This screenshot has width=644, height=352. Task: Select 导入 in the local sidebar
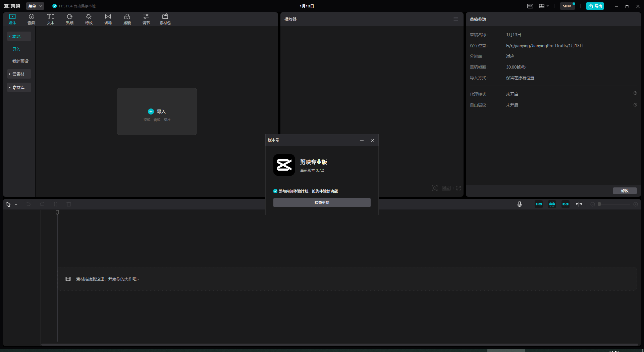click(x=16, y=49)
